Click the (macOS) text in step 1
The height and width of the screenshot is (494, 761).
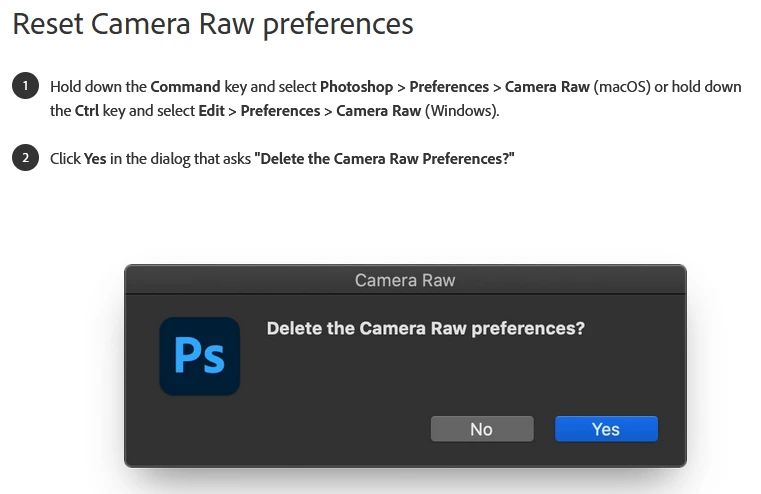[625, 87]
